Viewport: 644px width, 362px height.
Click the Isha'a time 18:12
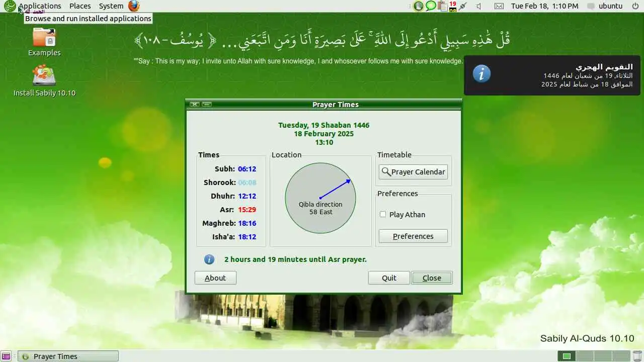[247, 237]
